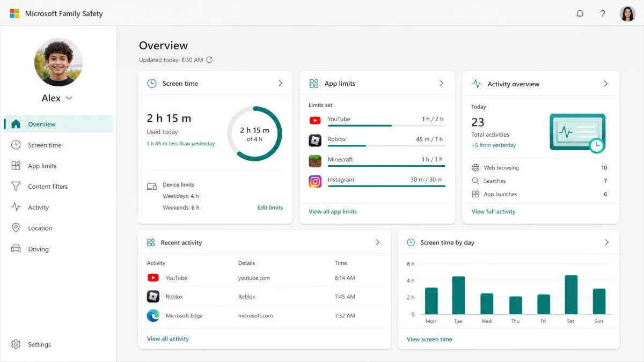Click '1 h 45 m less than yesterday'
The height and width of the screenshot is (362, 644).
(181, 144)
